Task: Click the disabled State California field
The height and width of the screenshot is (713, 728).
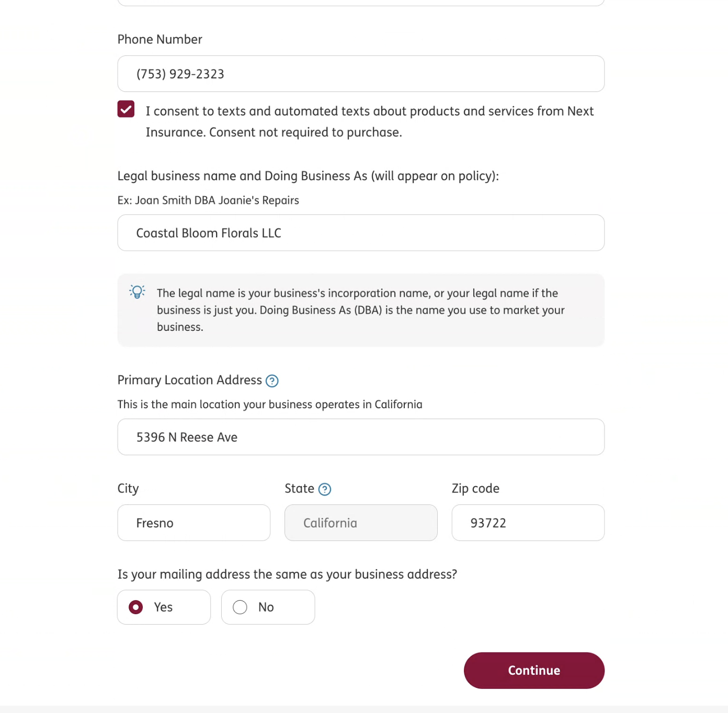Action: [361, 523]
